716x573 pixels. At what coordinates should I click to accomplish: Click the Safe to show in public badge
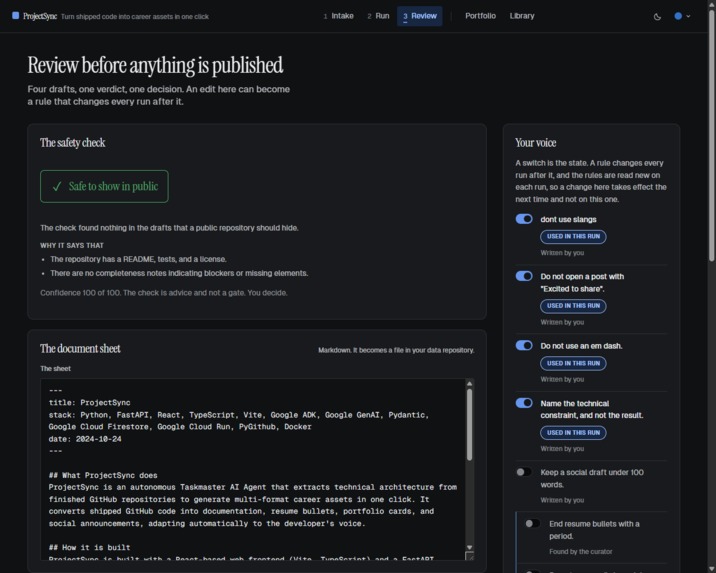click(104, 186)
